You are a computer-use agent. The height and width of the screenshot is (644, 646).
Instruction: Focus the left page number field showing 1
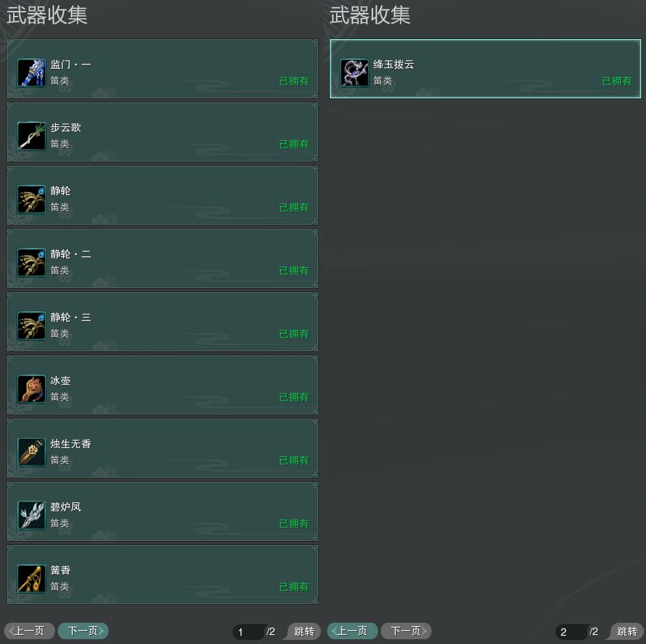(x=248, y=632)
